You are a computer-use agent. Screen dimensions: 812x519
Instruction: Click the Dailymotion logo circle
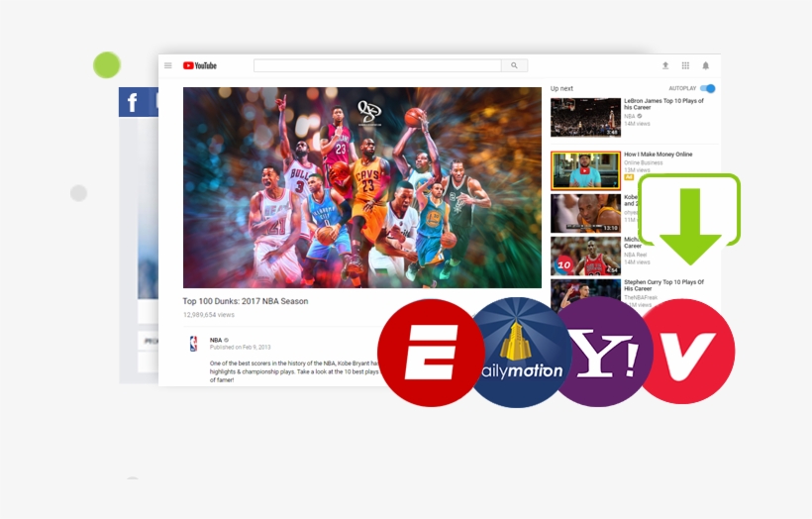click(518, 353)
